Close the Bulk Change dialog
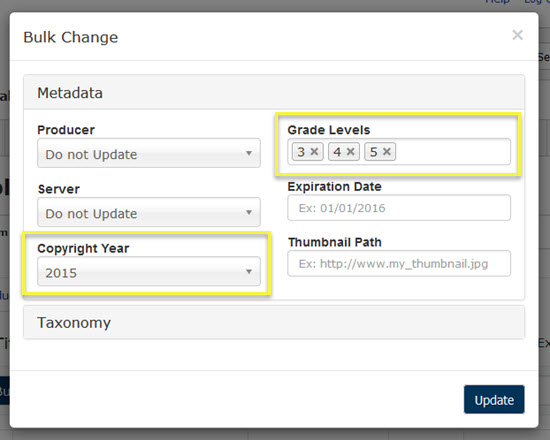550x440 pixels. (518, 35)
